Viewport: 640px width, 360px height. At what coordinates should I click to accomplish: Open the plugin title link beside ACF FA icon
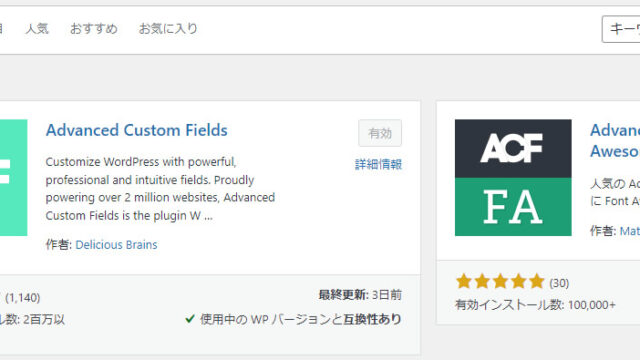615,141
